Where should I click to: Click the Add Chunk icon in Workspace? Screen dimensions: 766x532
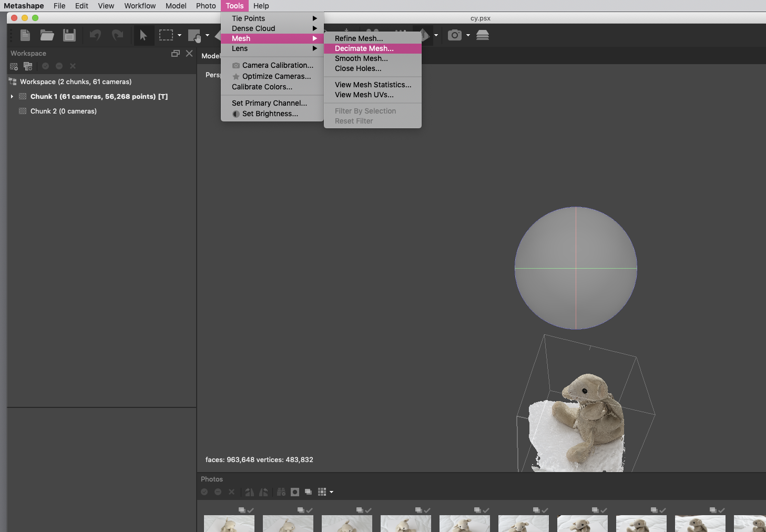click(14, 66)
